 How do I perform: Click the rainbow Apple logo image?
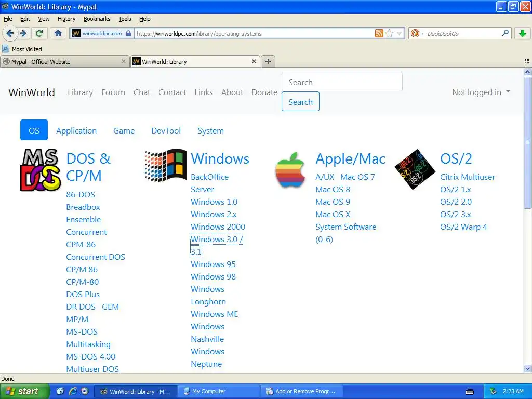click(x=290, y=170)
